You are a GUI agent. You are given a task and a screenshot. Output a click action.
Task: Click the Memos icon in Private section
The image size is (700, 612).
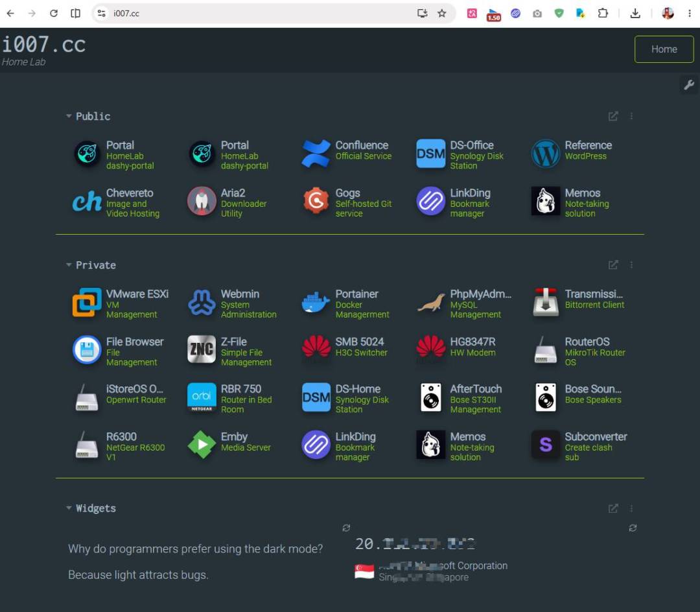pyautogui.click(x=431, y=445)
